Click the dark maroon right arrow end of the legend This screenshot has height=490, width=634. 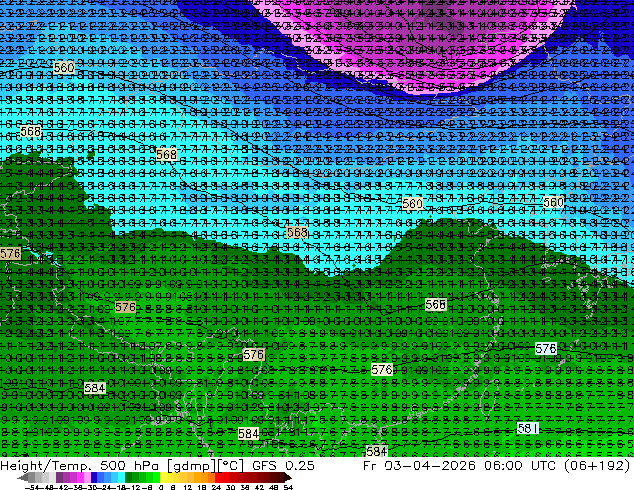pyautogui.click(x=287, y=478)
